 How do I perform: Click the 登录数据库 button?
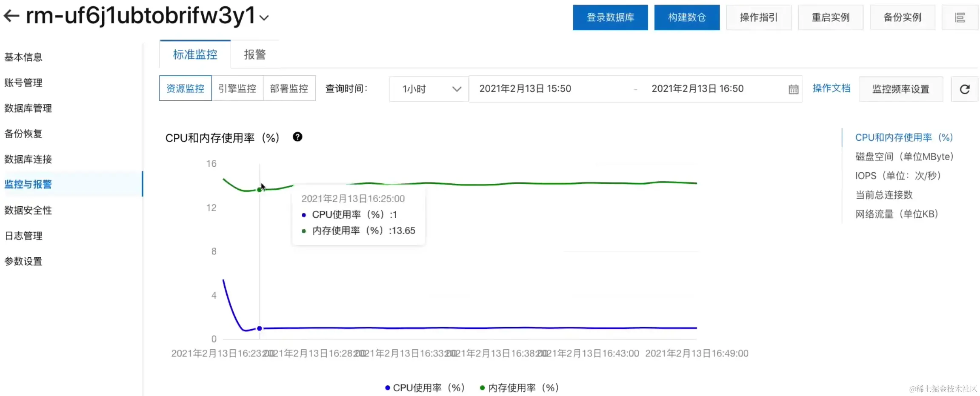[x=610, y=17]
